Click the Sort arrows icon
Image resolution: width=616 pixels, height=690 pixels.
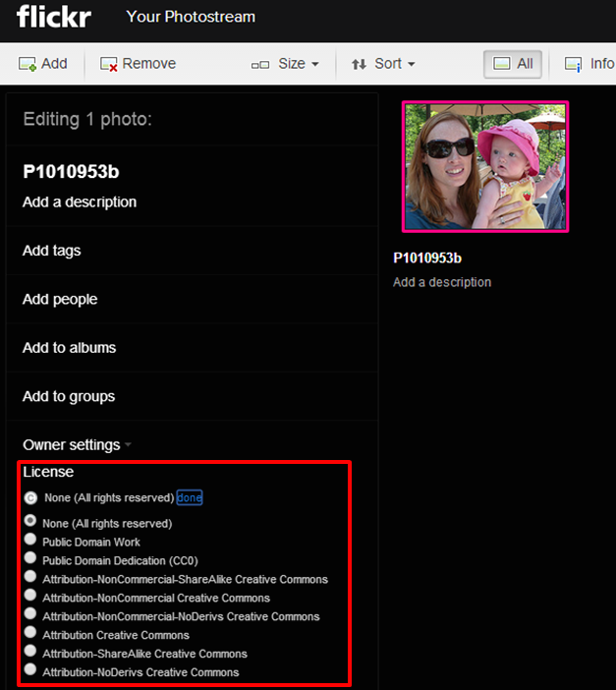[x=359, y=65]
